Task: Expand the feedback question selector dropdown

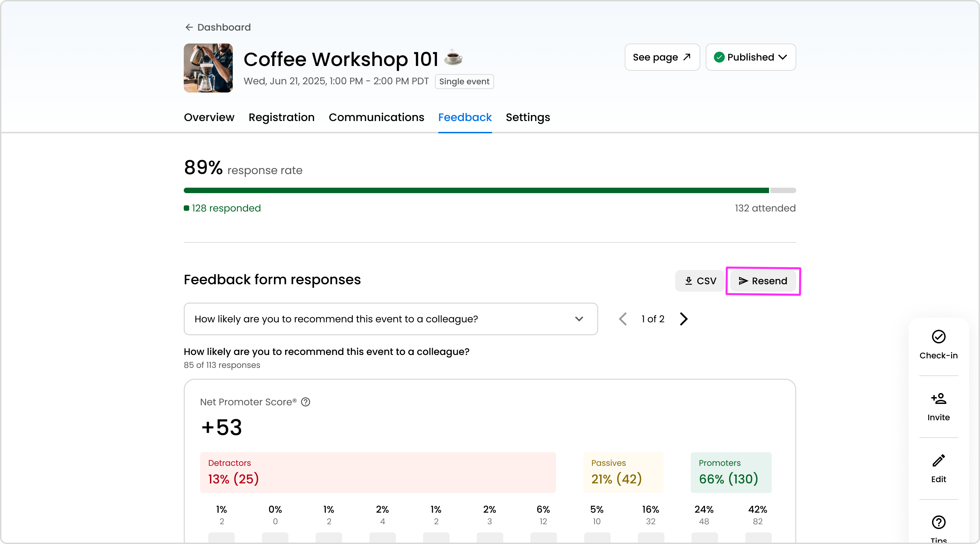Action: click(390, 319)
